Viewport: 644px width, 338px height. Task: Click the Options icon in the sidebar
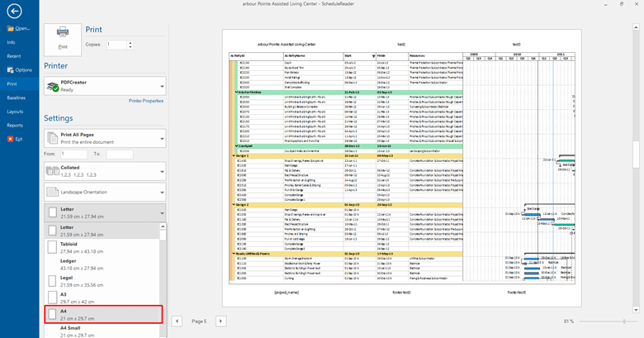[10, 70]
